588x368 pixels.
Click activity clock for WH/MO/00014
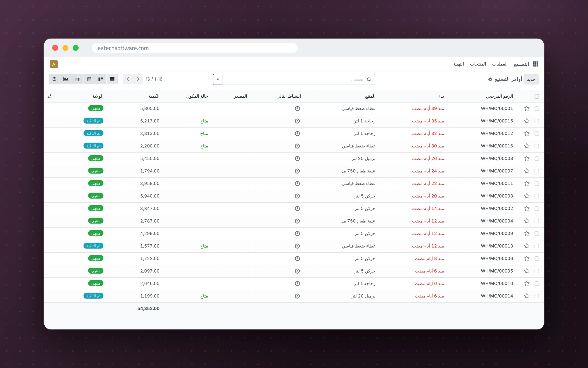pyautogui.click(x=297, y=296)
